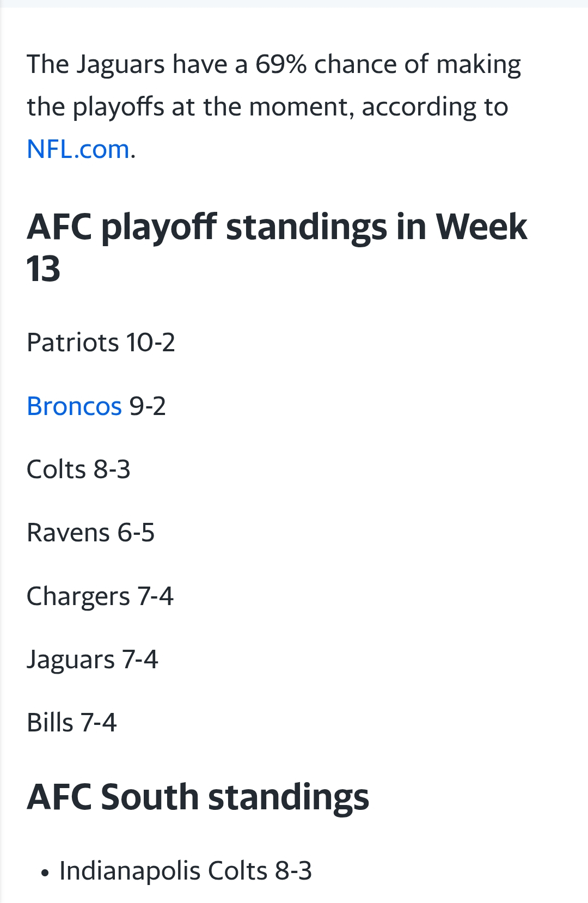Tap the "Ravens 6-5" standings entry
This screenshot has width=588, height=903.
coord(90,533)
